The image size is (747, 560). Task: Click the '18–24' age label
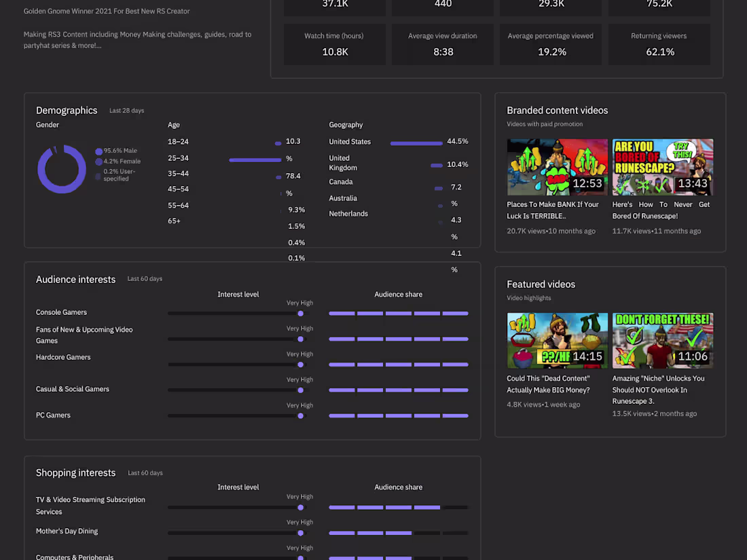click(178, 142)
